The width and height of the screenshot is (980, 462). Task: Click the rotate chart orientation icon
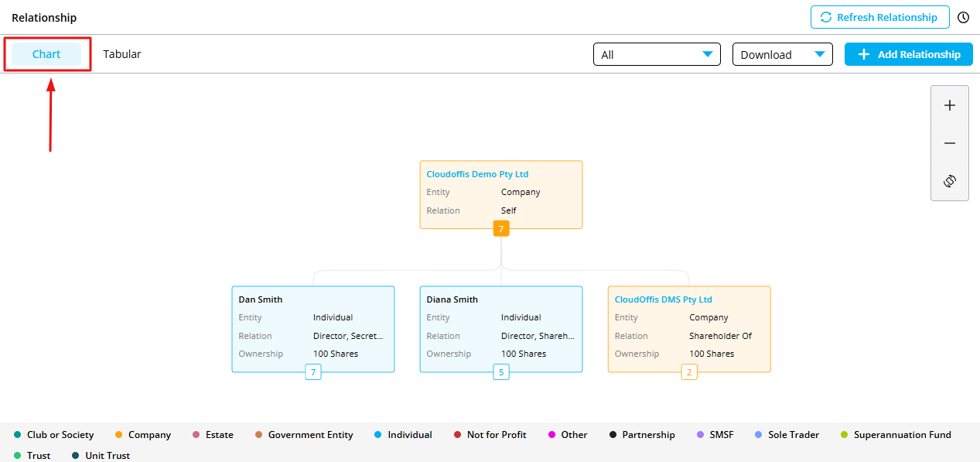click(950, 181)
